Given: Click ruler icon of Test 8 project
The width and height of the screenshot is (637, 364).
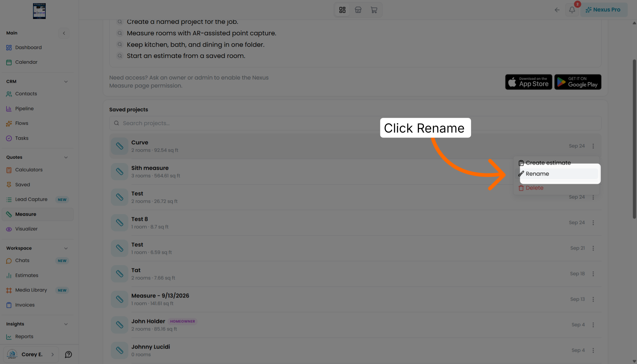Looking at the screenshot, I should point(119,223).
